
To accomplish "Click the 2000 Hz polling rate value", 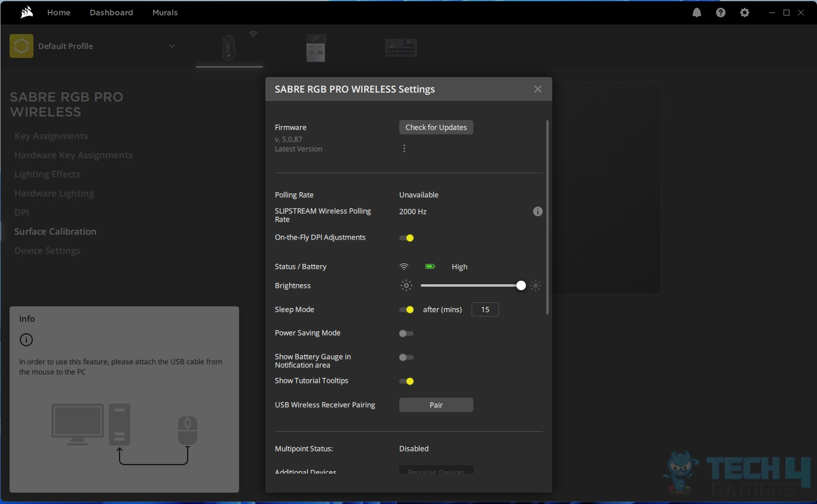I will click(413, 211).
